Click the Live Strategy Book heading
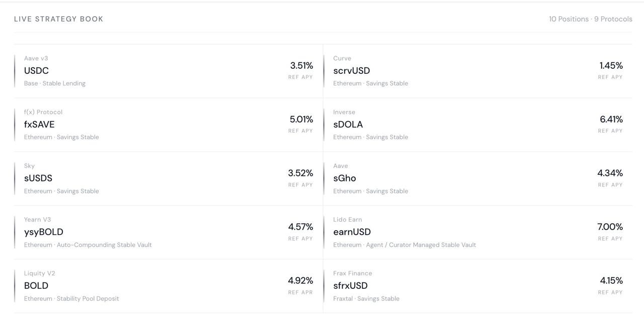Viewport: 644px width, 317px height. click(x=59, y=19)
